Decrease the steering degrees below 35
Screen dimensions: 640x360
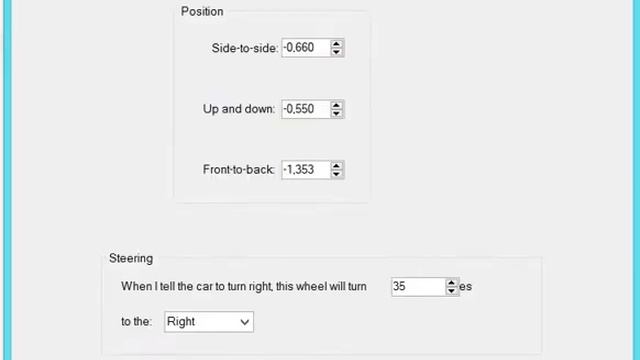tap(451, 291)
